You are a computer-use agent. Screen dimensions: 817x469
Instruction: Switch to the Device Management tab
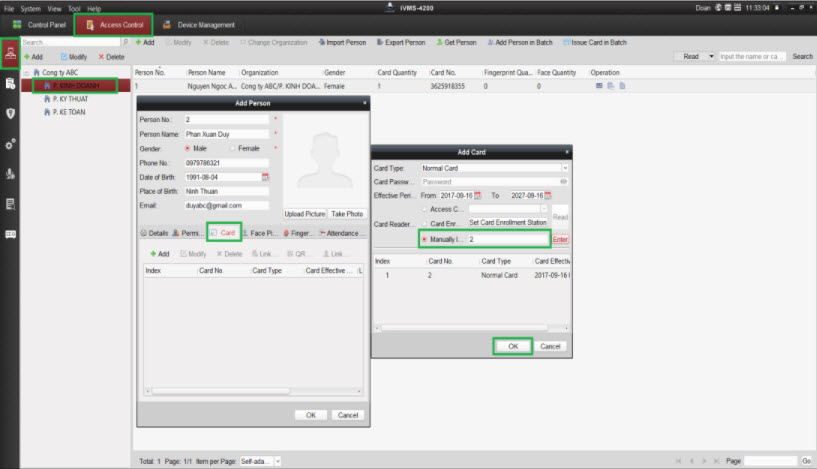coord(198,24)
